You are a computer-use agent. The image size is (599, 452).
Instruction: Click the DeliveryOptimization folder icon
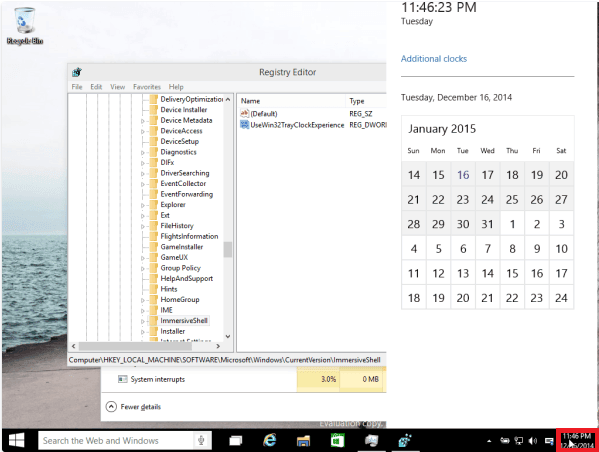coord(154,99)
